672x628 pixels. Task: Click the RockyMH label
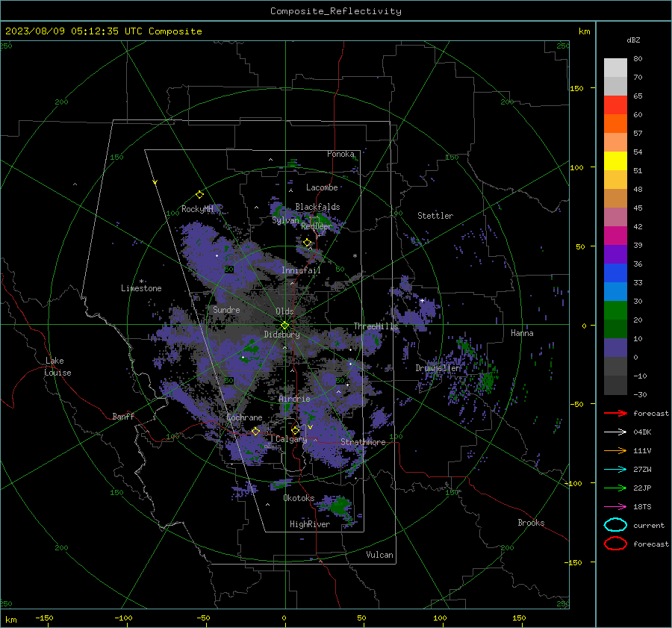197,209
